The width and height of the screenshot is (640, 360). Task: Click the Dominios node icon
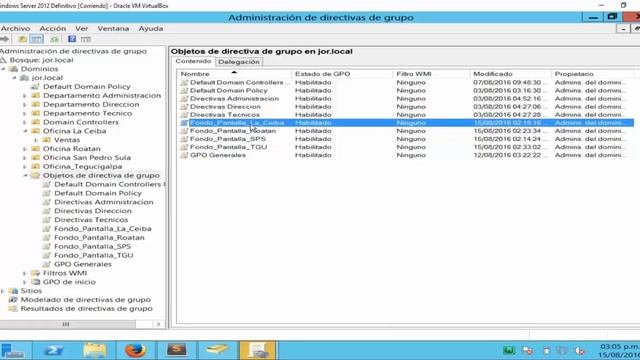click(x=14, y=69)
